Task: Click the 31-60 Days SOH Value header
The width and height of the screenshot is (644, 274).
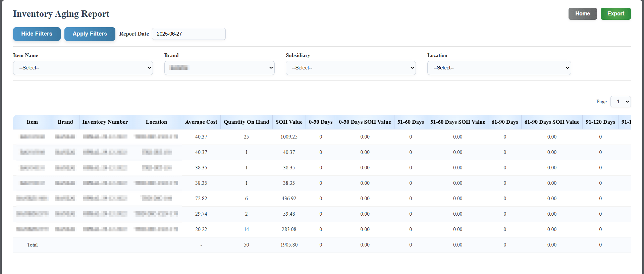Action: pos(458,122)
